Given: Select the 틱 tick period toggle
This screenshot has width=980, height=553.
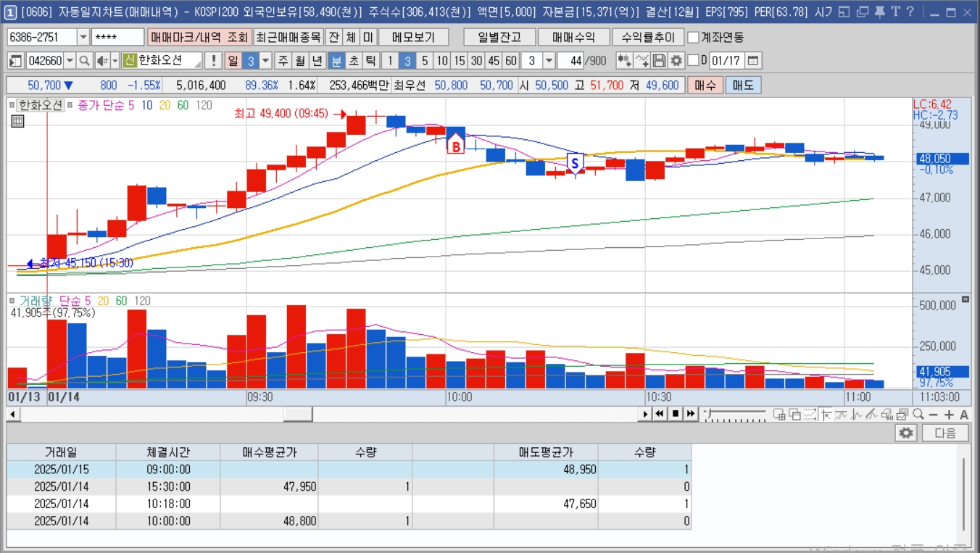Looking at the screenshot, I should coord(370,61).
